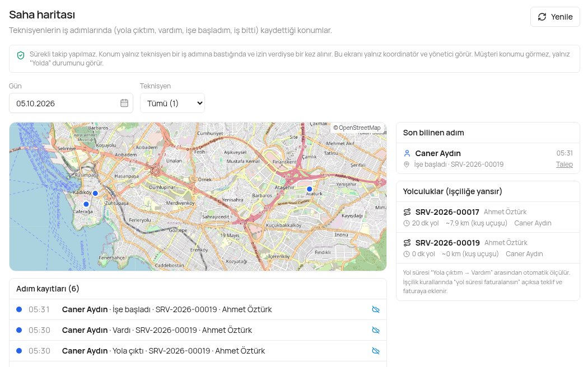Image resolution: width=588 pixels, height=367 pixels.
Task: Click the "~0 km (kuş uçuşu)" distance text
Action: click(x=470, y=254)
